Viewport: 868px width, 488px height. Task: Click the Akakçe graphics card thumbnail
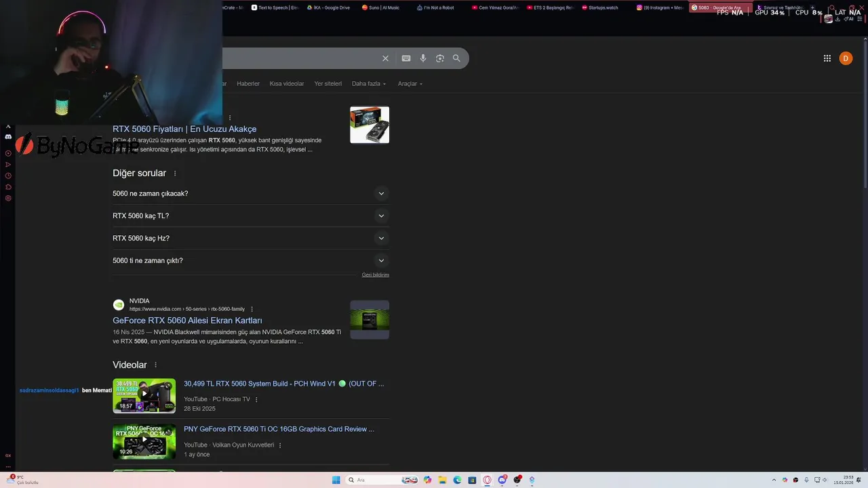[370, 125]
